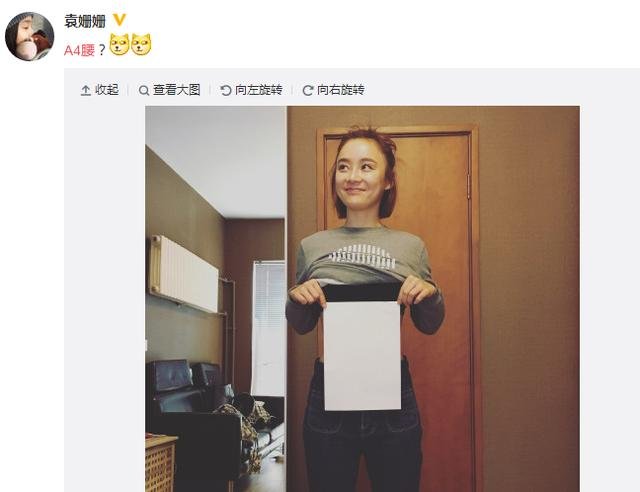Click the white A4 paper in photo

pyautogui.click(x=362, y=356)
